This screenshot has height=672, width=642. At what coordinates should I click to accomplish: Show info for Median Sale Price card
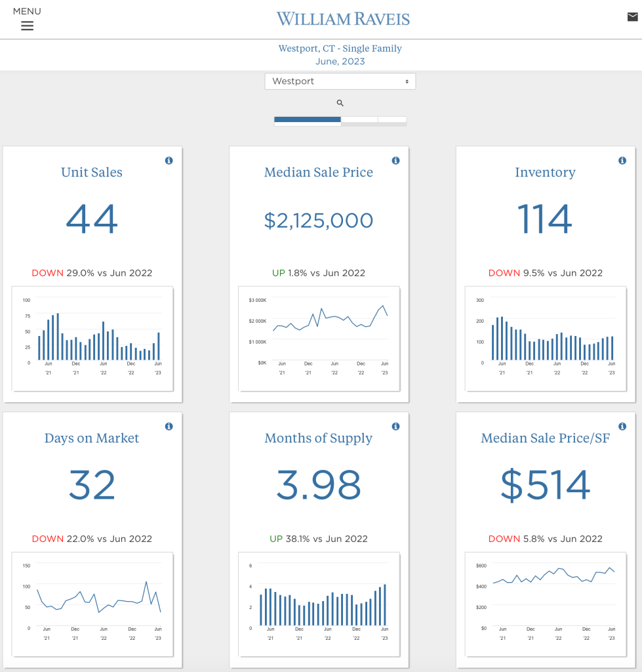pyautogui.click(x=395, y=161)
